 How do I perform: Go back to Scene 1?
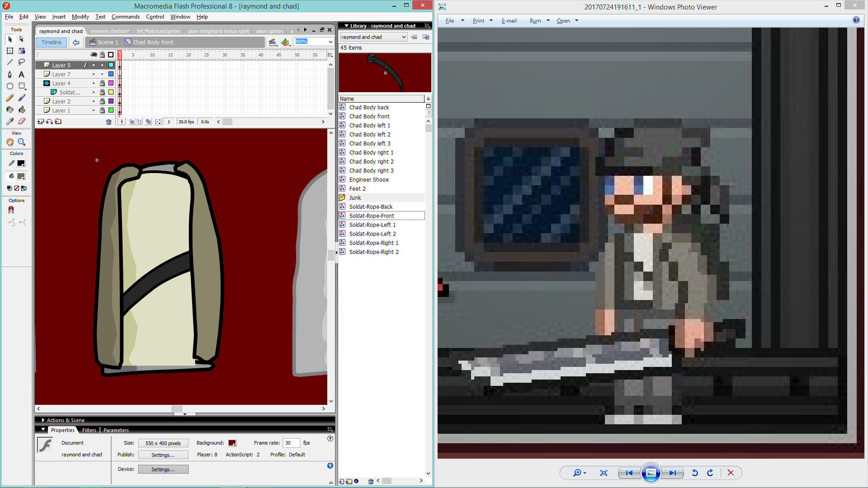coord(104,42)
